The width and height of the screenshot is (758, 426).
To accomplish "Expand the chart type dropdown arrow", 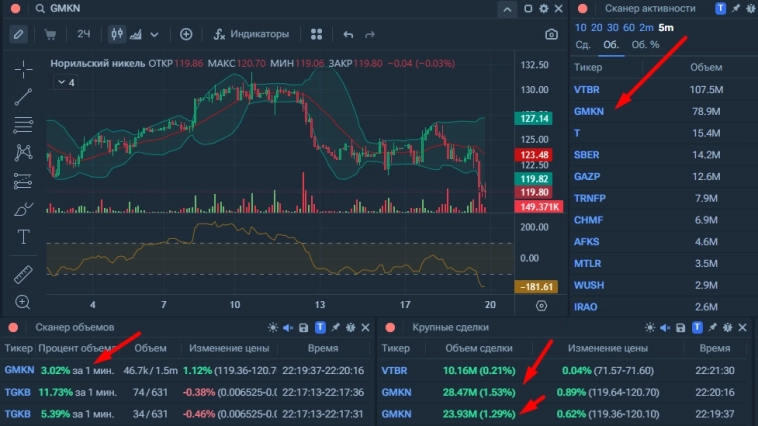I will (x=155, y=34).
